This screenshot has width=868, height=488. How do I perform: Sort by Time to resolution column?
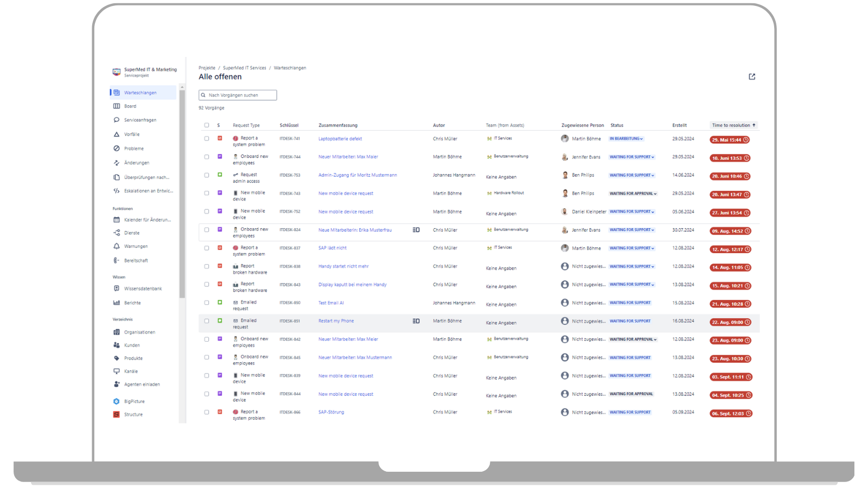[x=733, y=125]
